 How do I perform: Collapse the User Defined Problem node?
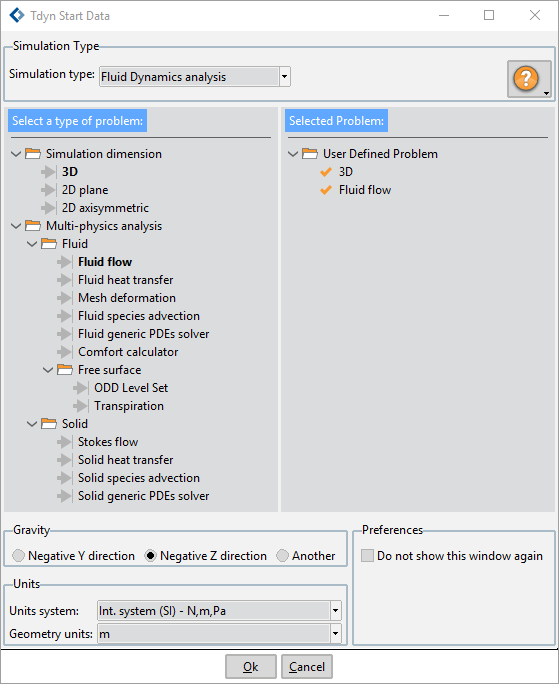point(293,154)
